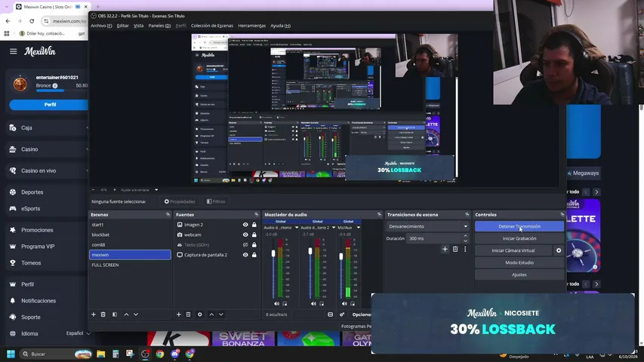The image size is (644, 362).
Task: Open first Audio del escritorio channel menu arrow
Action: [x=297, y=227]
